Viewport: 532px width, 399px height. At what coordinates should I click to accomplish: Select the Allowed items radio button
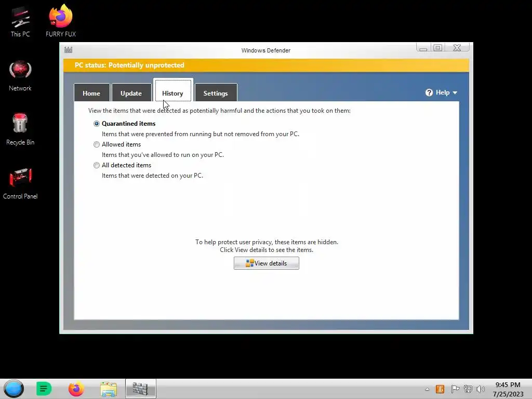click(97, 144)
